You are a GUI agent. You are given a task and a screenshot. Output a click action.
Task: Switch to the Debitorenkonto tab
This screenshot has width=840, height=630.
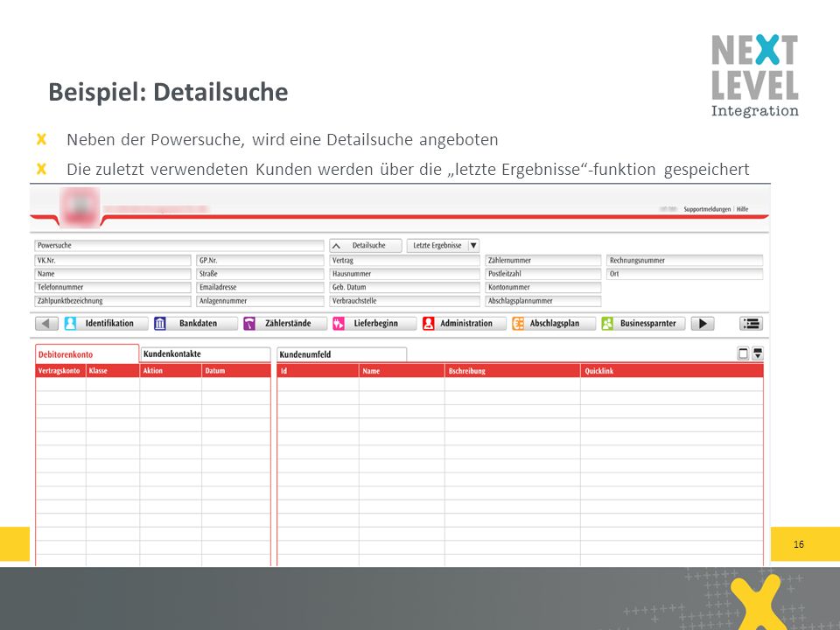click(87, 354)
